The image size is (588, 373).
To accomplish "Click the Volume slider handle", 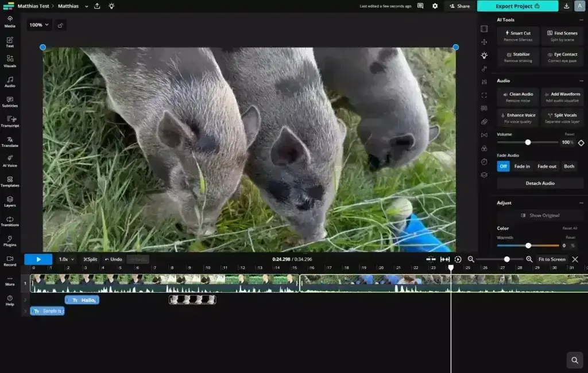I will [x=528, y=142].
